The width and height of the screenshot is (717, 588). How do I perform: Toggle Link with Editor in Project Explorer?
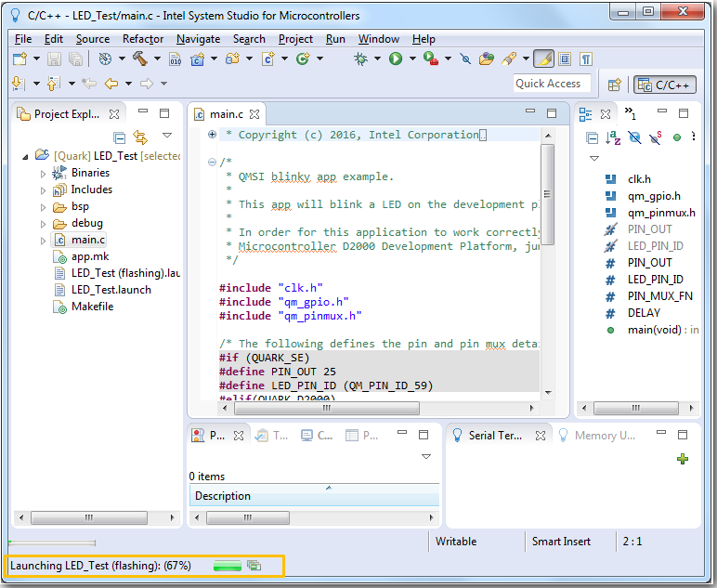point(140,137)
